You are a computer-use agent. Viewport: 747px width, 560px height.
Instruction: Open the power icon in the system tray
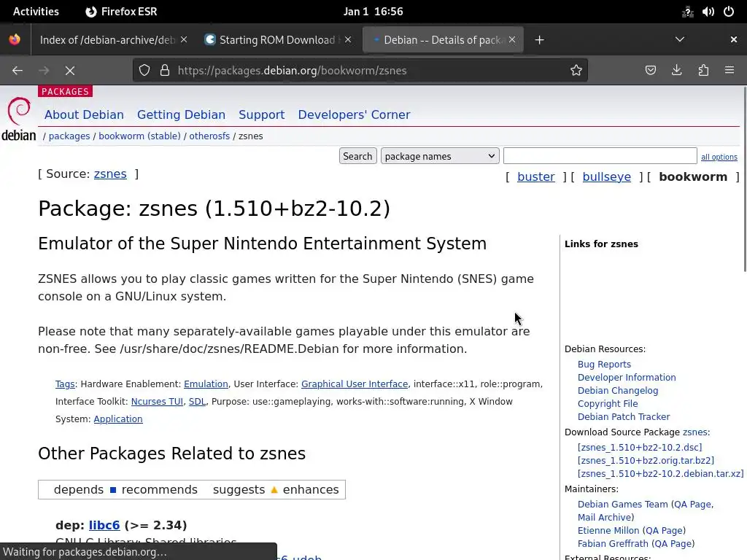click(729, 12)
